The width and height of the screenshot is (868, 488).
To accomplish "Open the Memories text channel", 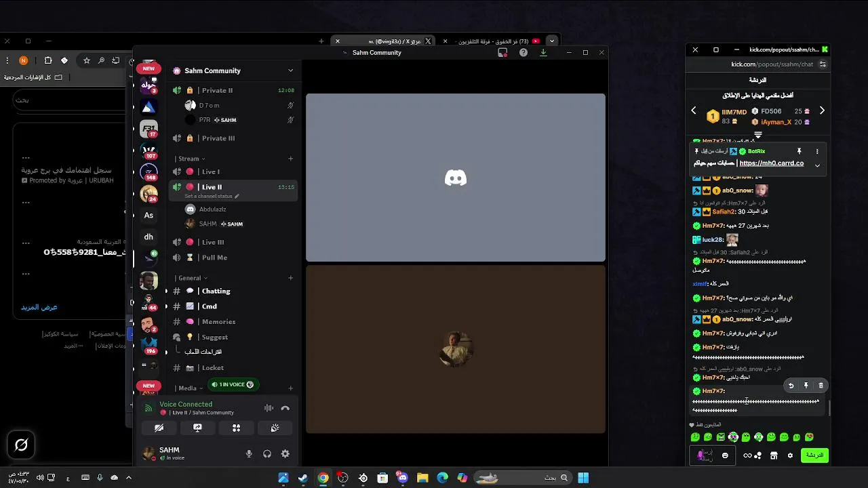I will click(234, 322).
